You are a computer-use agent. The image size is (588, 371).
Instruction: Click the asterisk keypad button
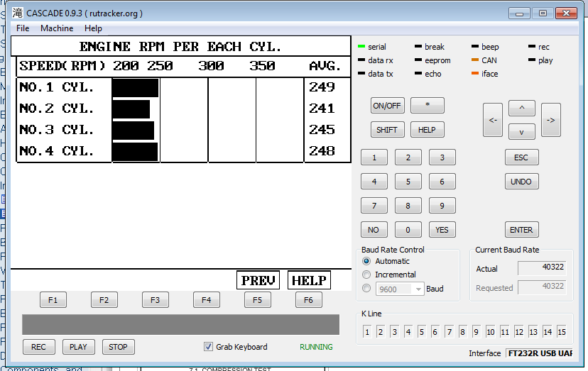(x=427, y=106)
